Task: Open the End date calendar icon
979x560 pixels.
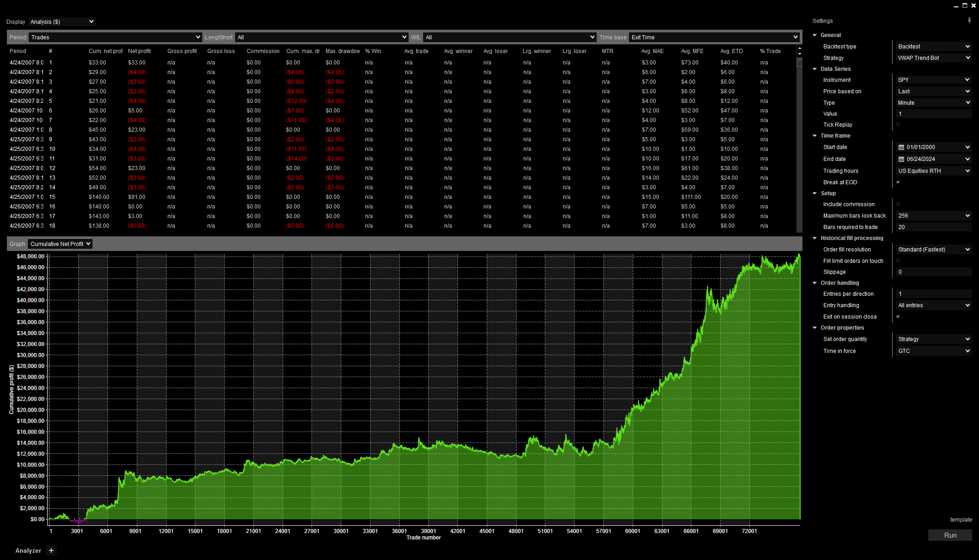Action: click(901, 159)
